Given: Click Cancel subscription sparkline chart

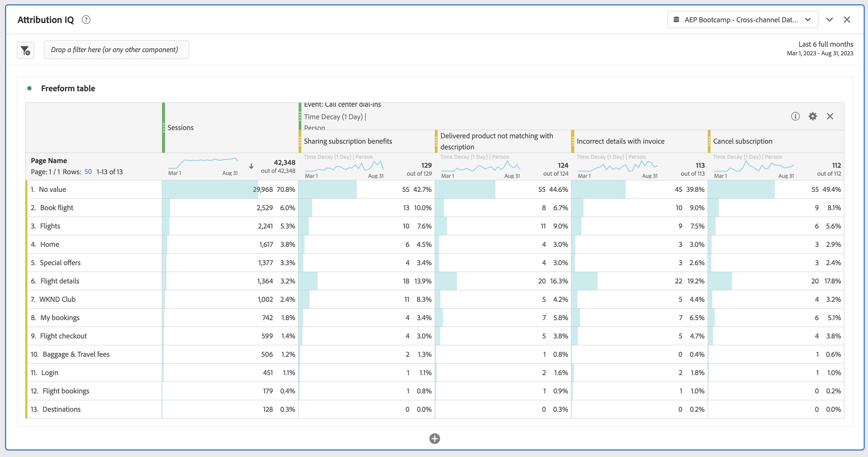Looking at the screenshot, I should pos(754,166).
